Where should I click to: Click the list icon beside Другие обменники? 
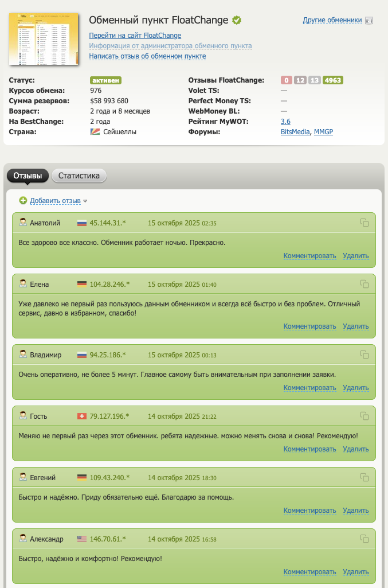point(369,21)
